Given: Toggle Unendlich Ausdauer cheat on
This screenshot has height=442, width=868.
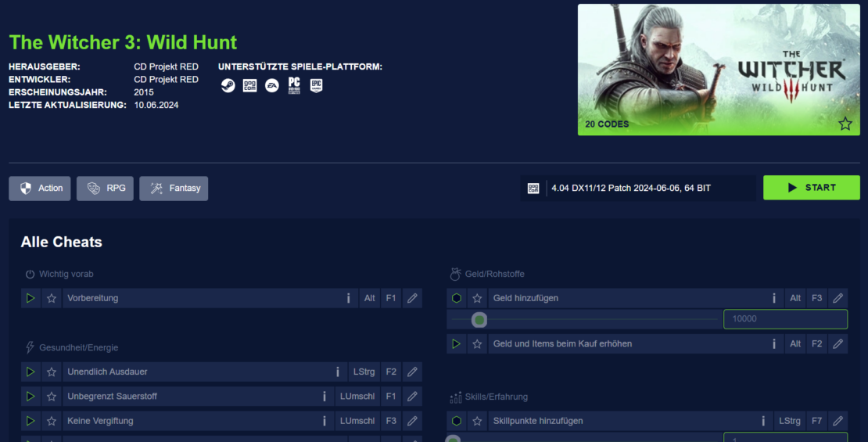Looking at the screenshot, I should pos(30,372).
